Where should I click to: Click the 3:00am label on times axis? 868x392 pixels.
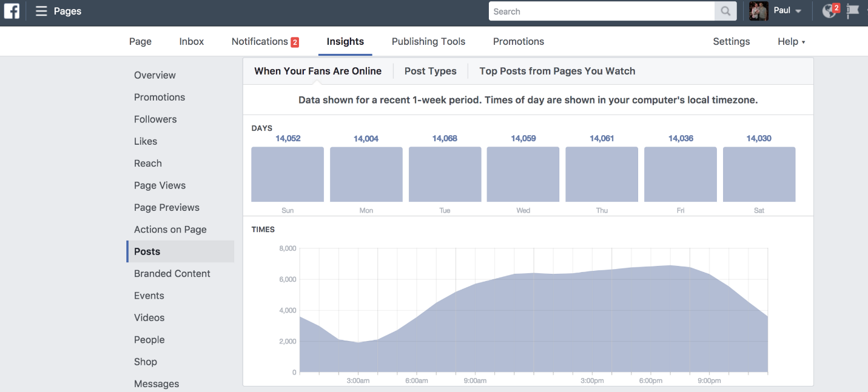358,380
